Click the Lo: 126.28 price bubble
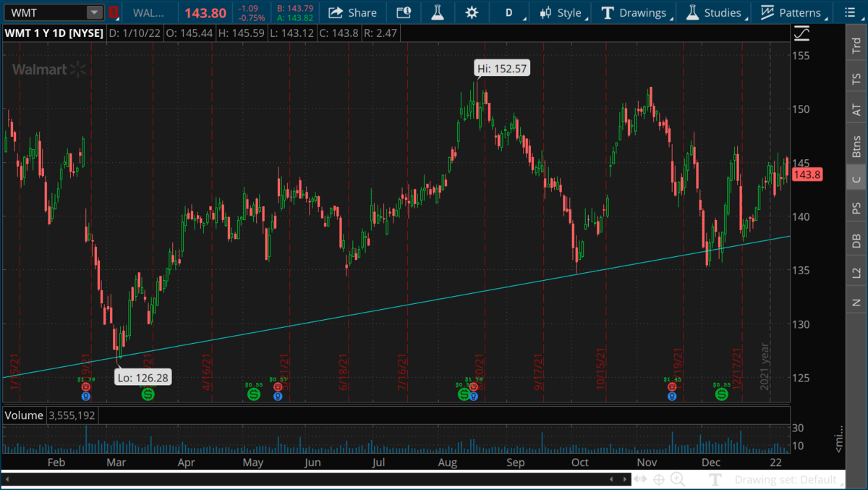 (x=143, y=376)
